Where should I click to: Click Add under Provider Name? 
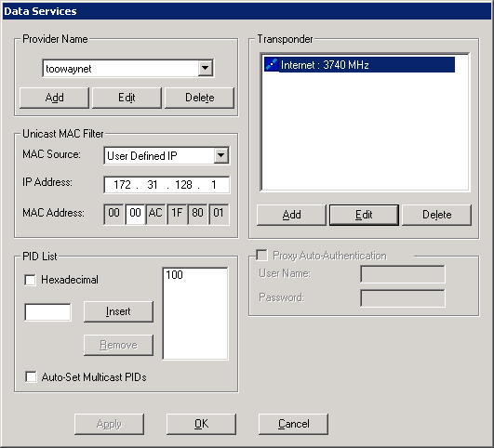pyautogui.click(x=54, y=98)
